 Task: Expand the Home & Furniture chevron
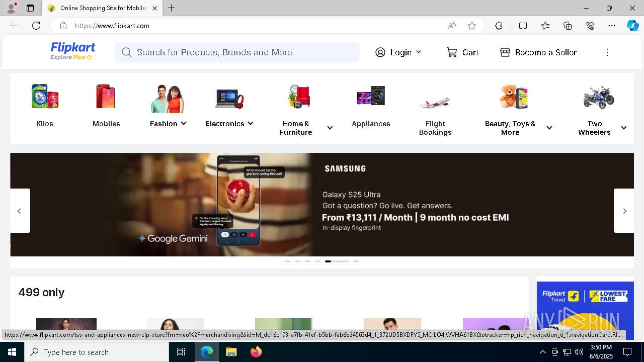tap(330, 128)
